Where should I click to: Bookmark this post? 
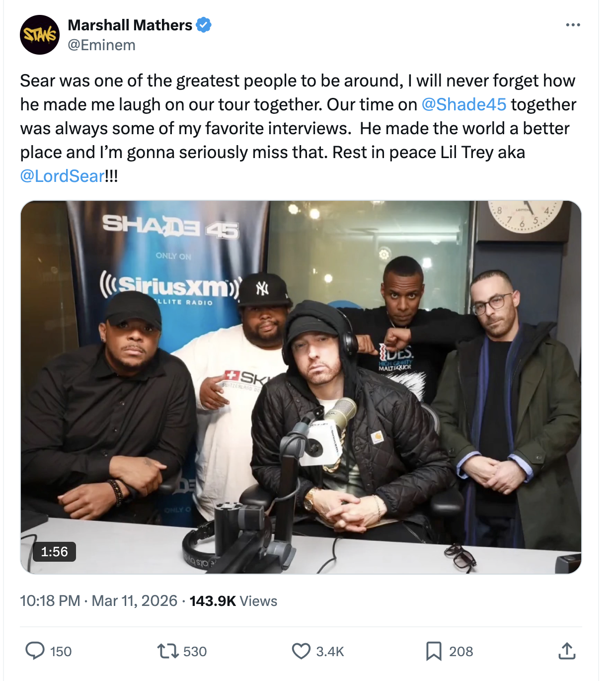(434, 651)
